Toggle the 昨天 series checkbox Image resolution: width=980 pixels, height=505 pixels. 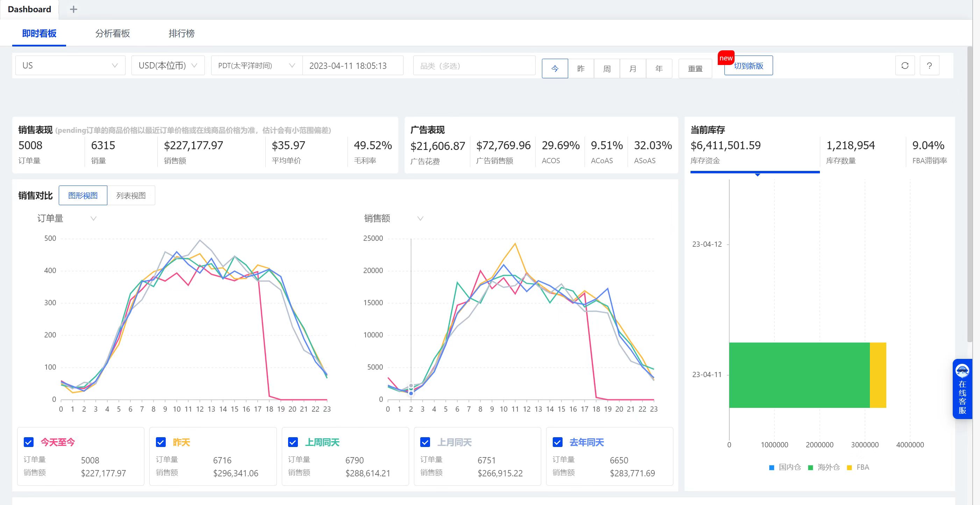tap(160, 442)
